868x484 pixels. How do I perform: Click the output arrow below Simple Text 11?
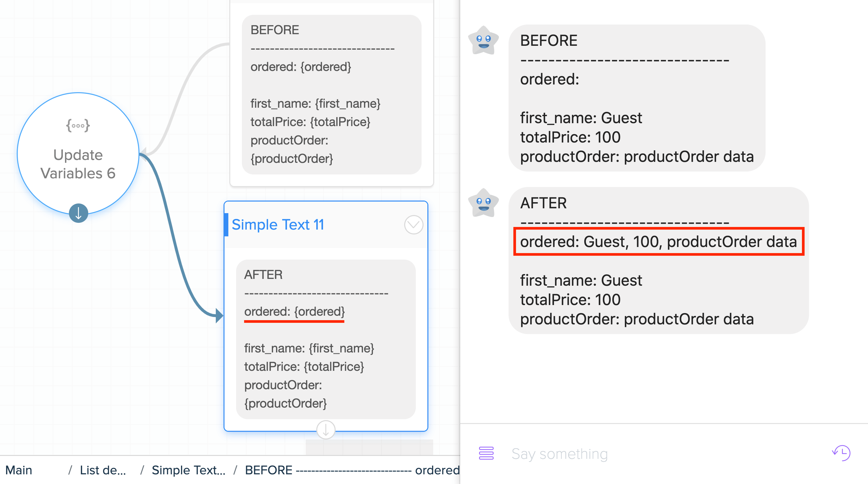[326, 430]
